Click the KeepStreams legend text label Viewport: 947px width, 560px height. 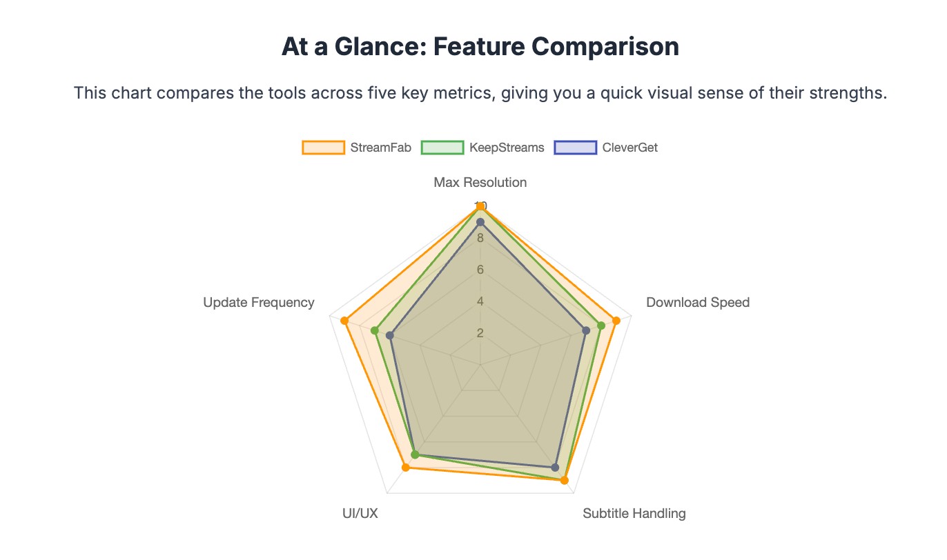(x=507, y=148)
